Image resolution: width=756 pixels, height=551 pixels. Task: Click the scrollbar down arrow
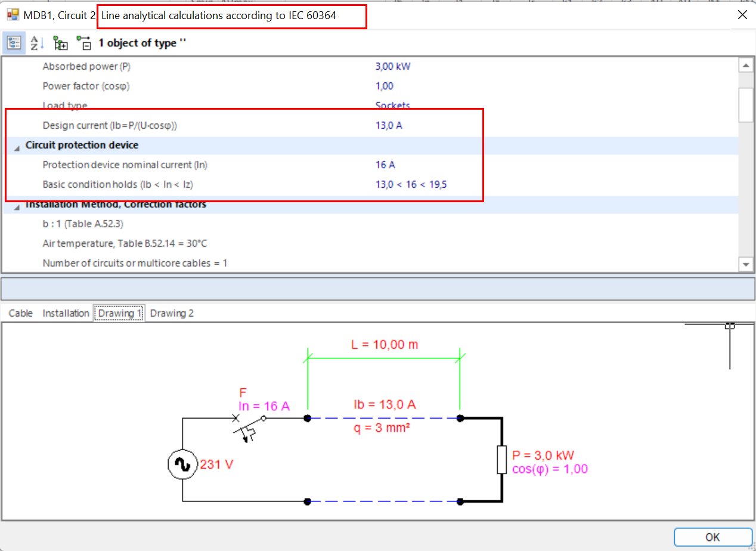coord(746,264)
